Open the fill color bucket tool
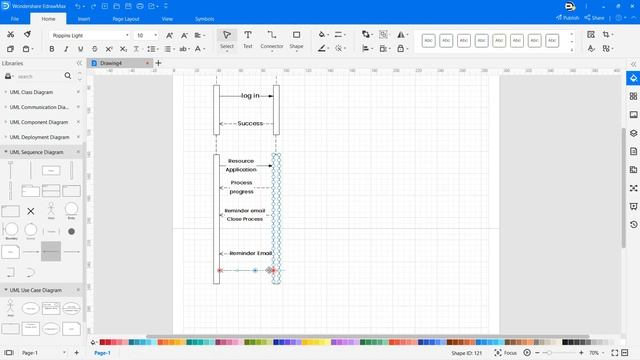The height and width of the screenshot is (360, 640). [322, 34]
